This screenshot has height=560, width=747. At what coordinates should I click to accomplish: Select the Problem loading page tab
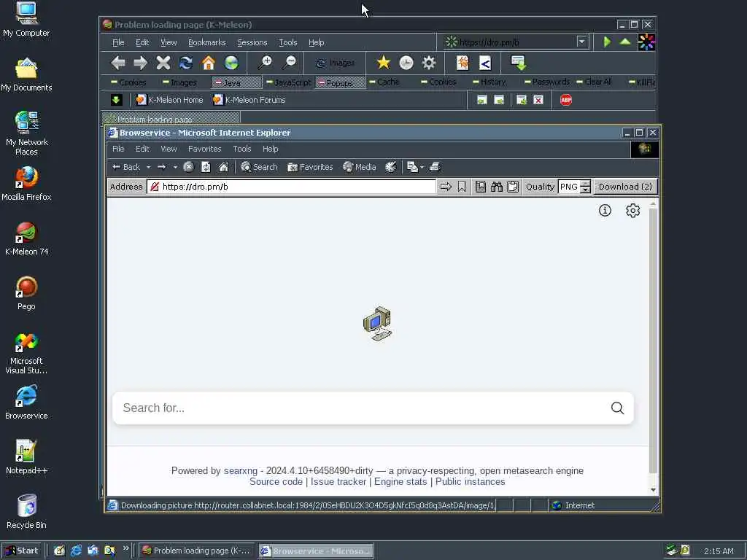click(171, 118)
